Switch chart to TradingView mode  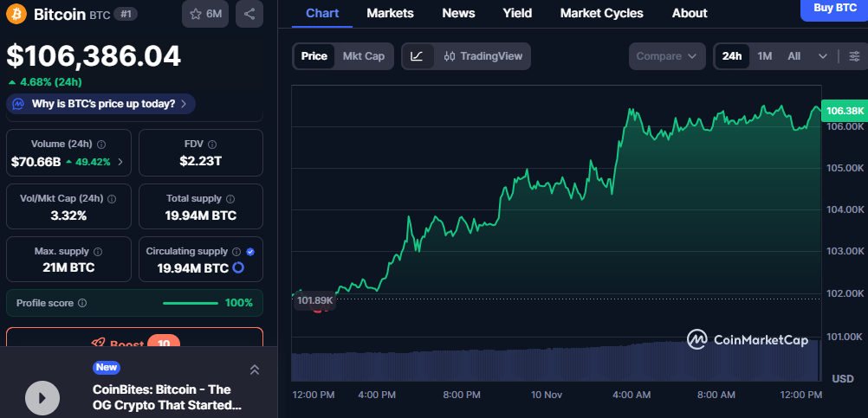[483, 56]
